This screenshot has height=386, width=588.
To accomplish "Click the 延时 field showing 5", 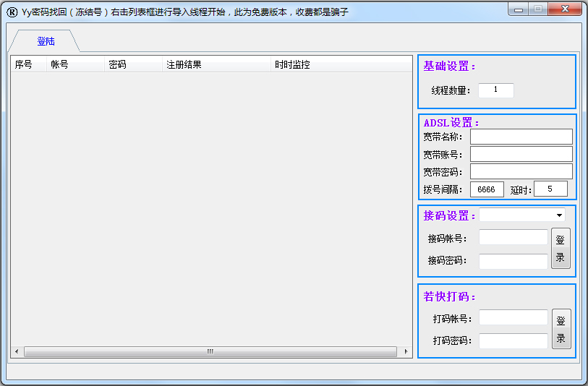I will click(x=550, y=189).
